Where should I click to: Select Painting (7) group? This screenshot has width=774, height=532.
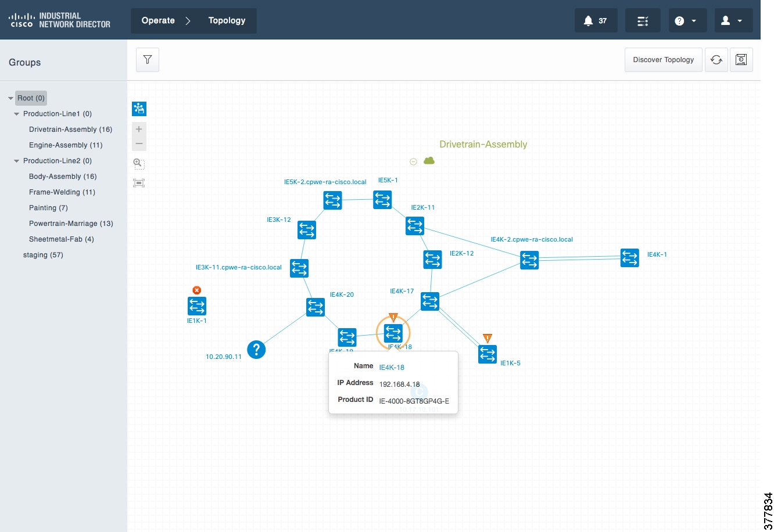coord(48,208)
